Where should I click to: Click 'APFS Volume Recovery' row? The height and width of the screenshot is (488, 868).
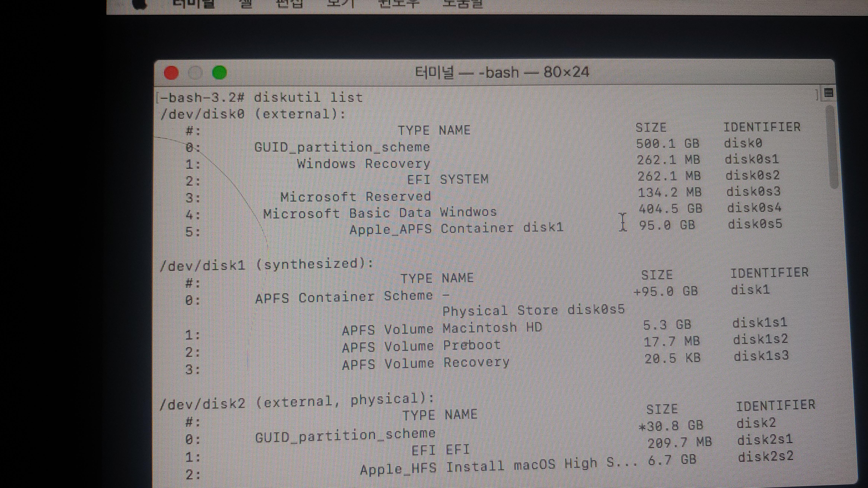pyautogui.click(x=426, y=363)
